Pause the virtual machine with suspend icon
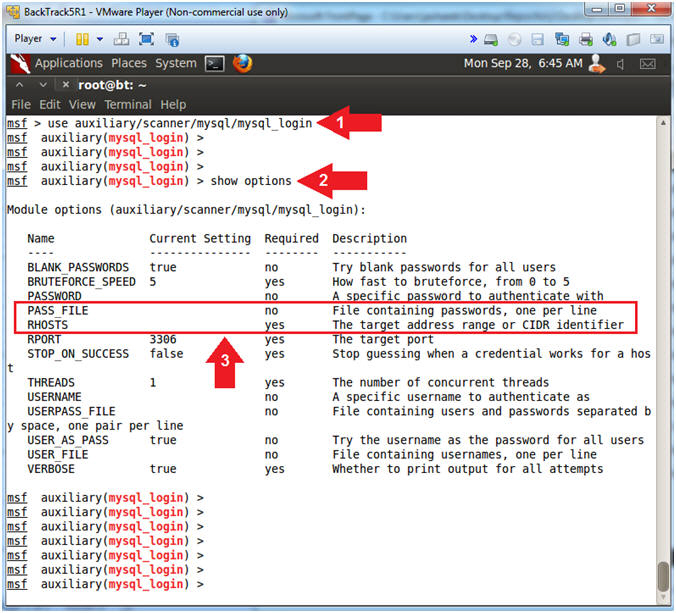Viewport: 676px width, 613px height. [x=82, y=39]
